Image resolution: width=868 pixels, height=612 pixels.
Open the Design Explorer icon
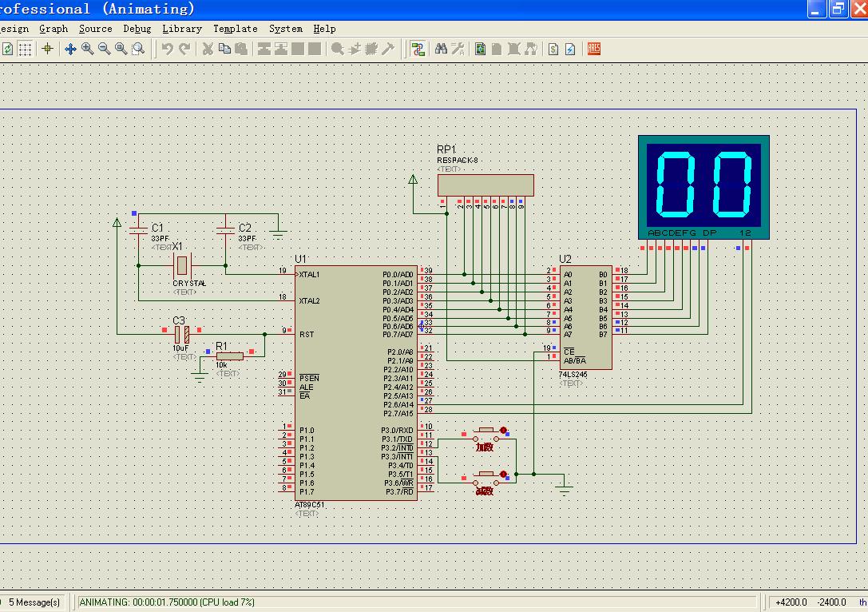(x=480, y=49)
